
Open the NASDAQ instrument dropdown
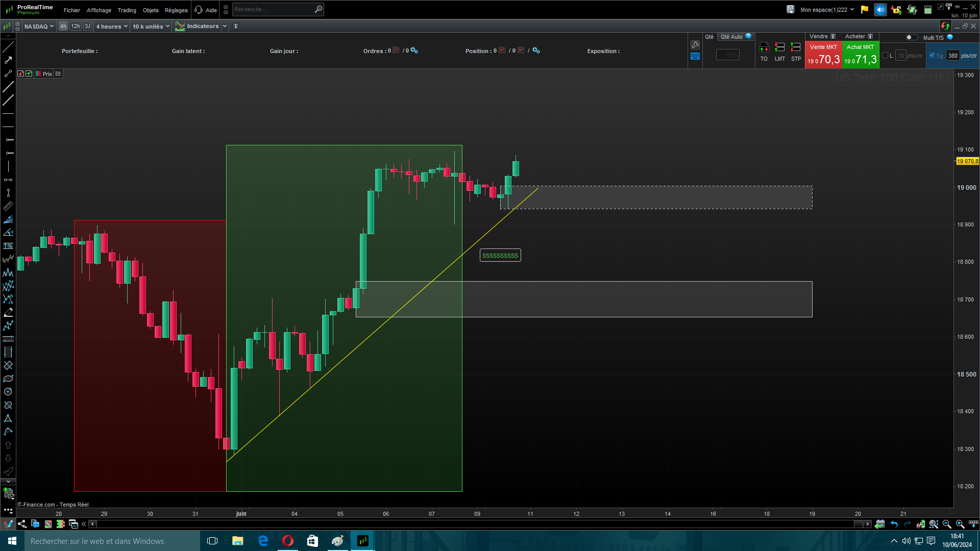click(39, 27)
